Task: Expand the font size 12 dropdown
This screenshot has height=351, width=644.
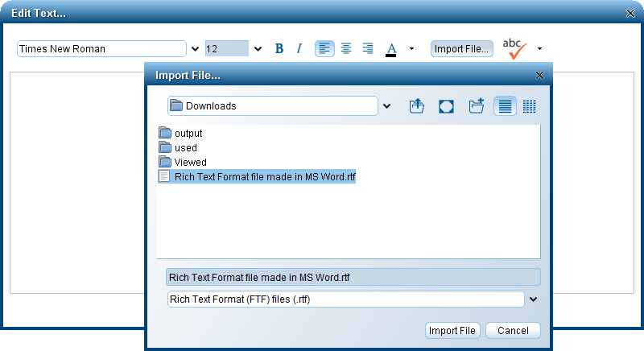Action: pyautogui.click(x=258, y=49)
